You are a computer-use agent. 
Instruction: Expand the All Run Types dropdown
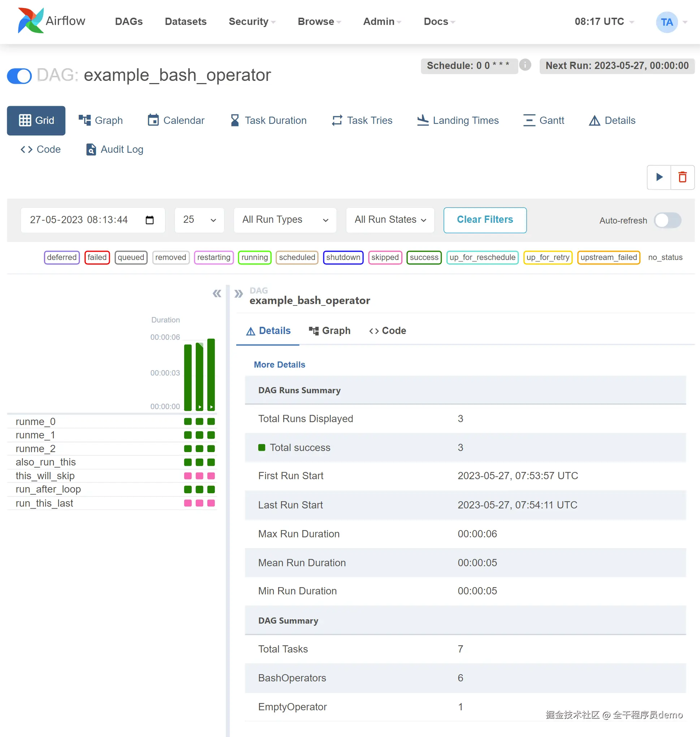click(x=285, y=220)
